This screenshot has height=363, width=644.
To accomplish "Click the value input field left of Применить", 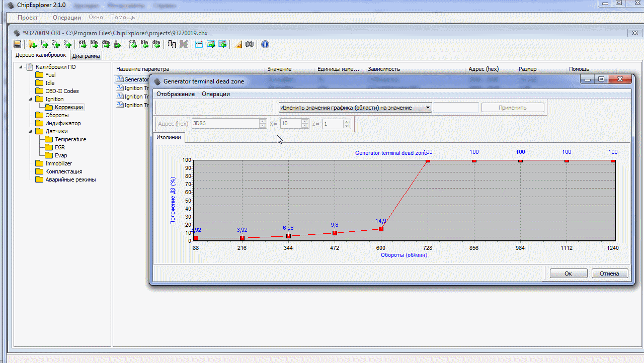I will pos(456,107).
